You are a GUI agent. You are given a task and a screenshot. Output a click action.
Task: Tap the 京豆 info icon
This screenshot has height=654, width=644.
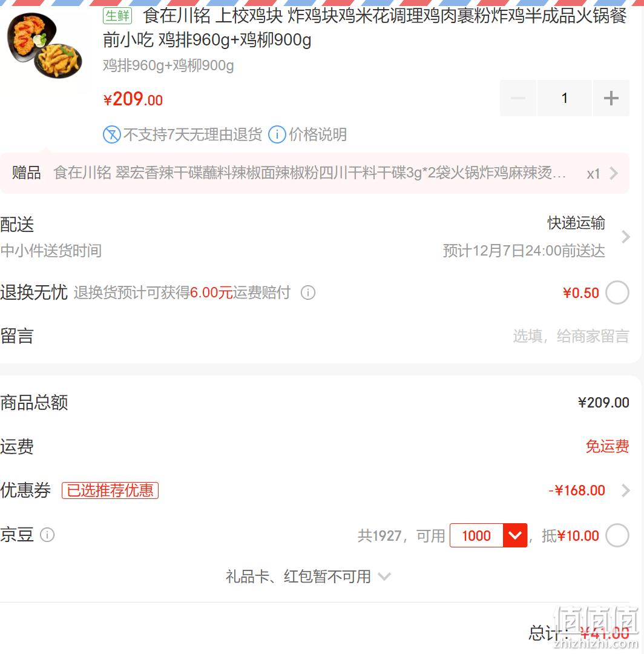coord(47,535)
